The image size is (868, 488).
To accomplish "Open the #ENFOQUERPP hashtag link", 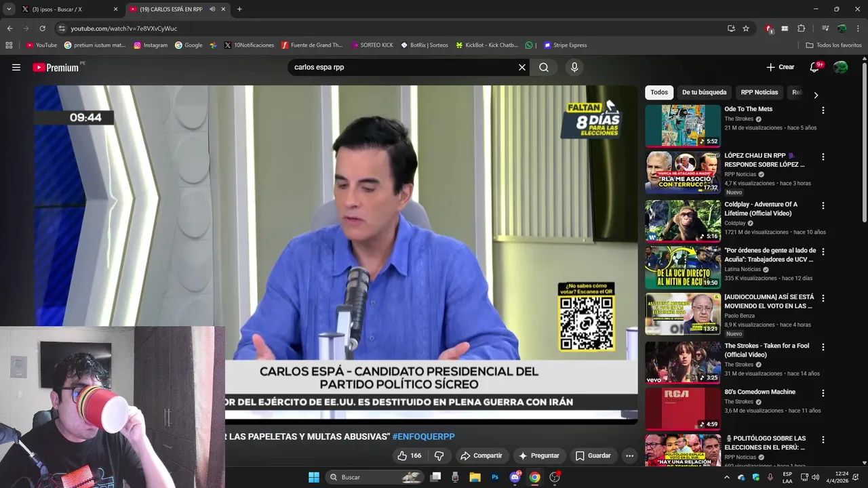I will 423,436.
